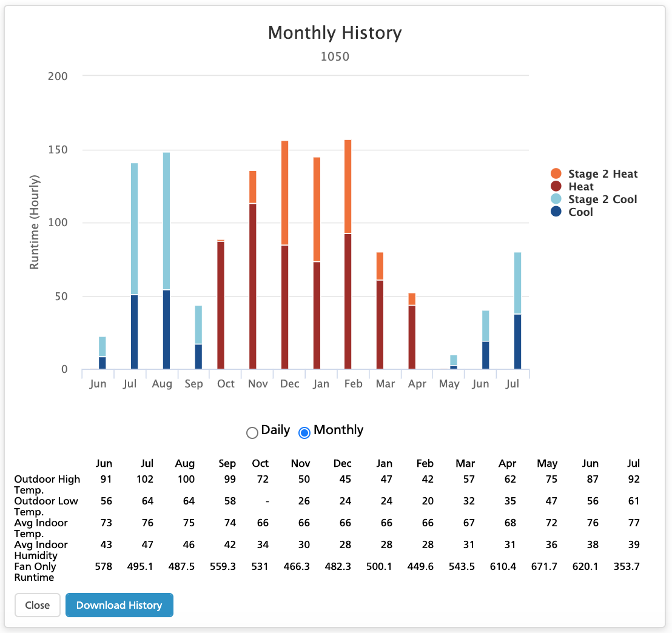Toggle the Stage 2 Heat legend swatch

556,173
